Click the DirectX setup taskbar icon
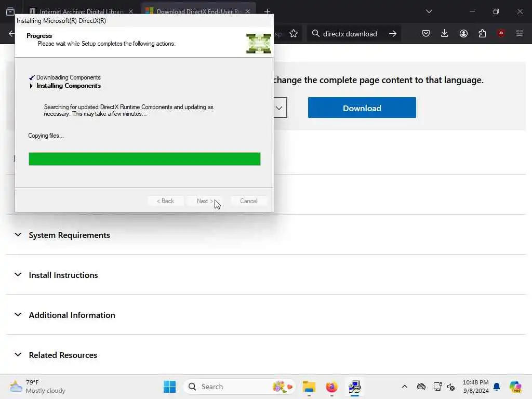 [354, 387]
